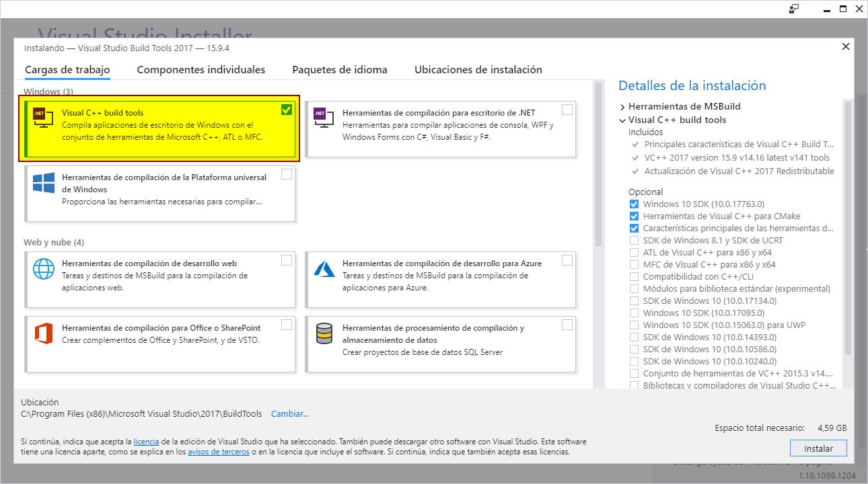Uncheck Características principales de las herramientas option
Screen dimensions: 868x484
(x=634, y=228)
